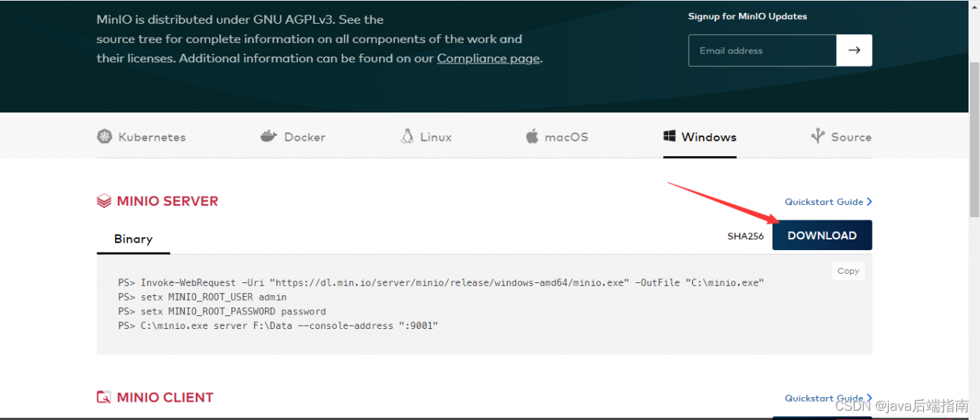Viewport: 980px width, 420px height.
Task: Click the MINIO CLIENT heading
Action: pyautogui.click(x=165, y=397)
